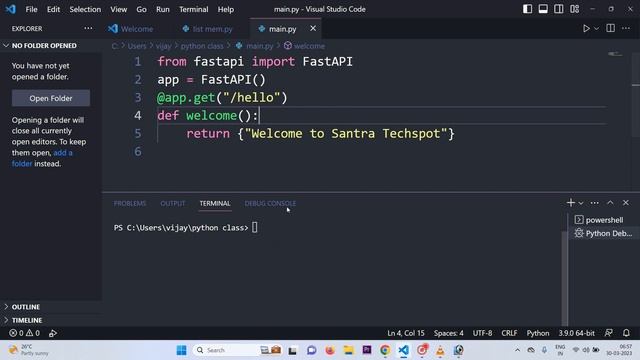Click line number 6 in gutter
640x360 pixels.
(x=138, y=151)
